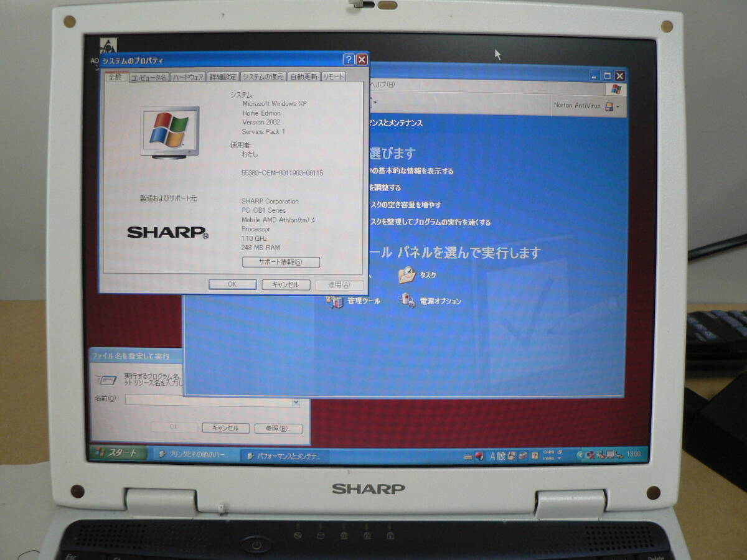Click the Windows XP logo image in properties
This screenshot has width=747, height=560.
(x=169, y=132)
